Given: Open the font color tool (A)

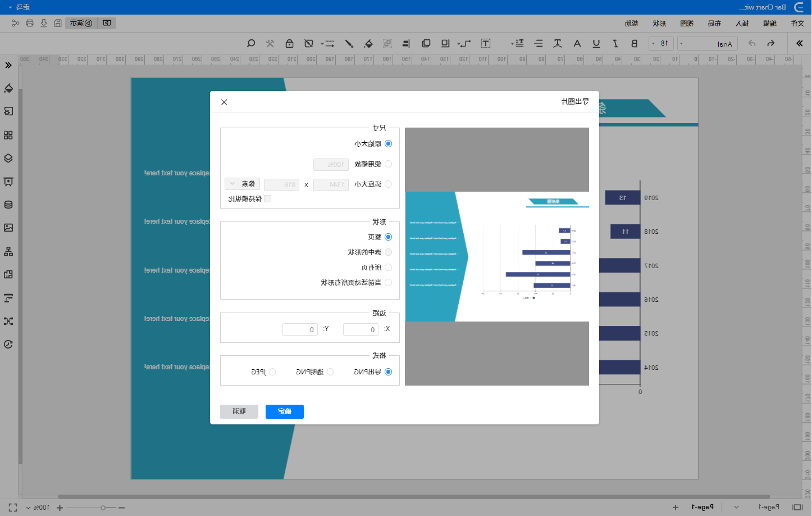Looking at the screenshot, I should point(577,43).
